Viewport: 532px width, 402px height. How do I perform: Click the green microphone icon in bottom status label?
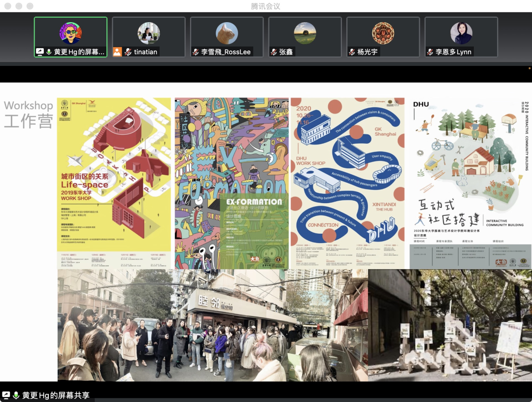click(16, 395)
